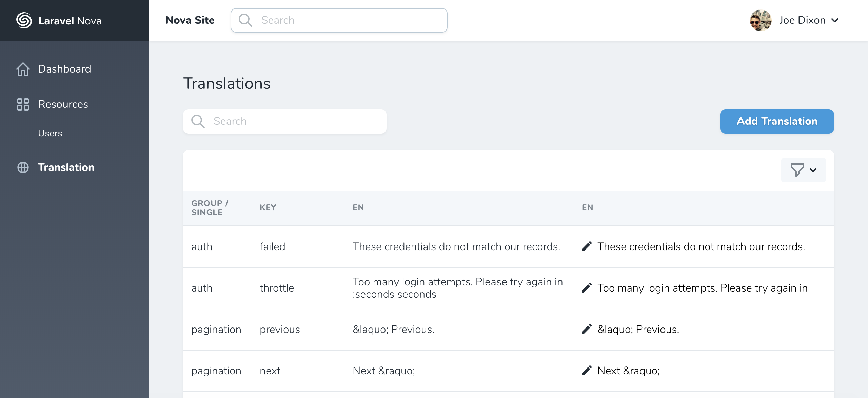
Task: Expand the Joe Dixon user menu
Action: [835, 20]
